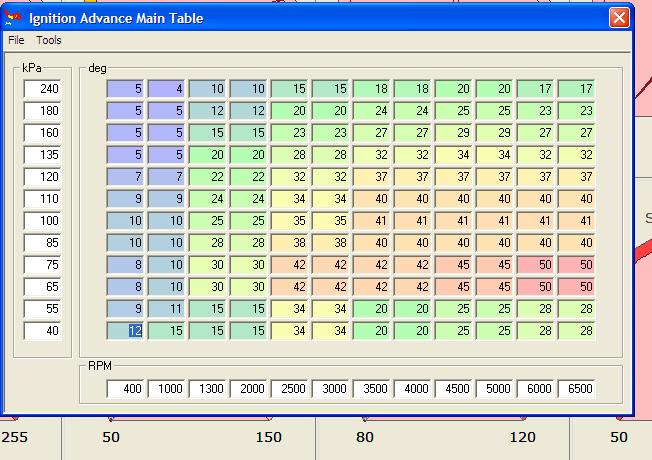Select the 40 kPa bin field
This screenshot has height=460, width=652.
point(42,331)
